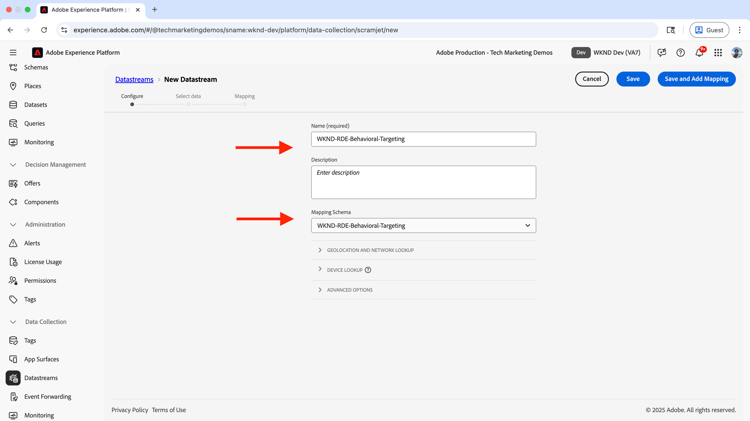The width and height of the screenshot is (750, 421).
Task: Reload the browser page
Action: (44, 30)
